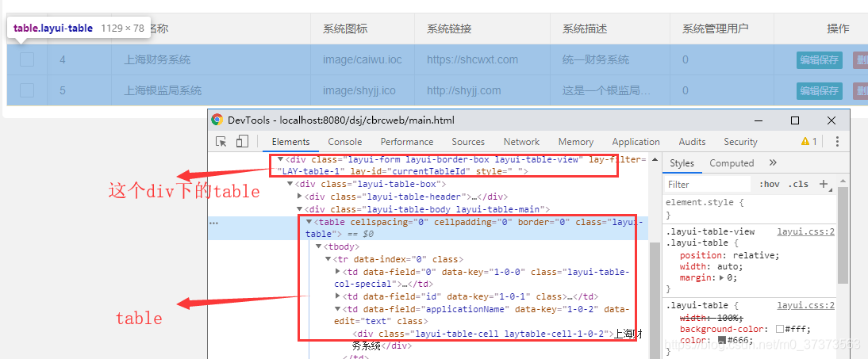
Task: Expand the layui-table-header div node
Action: click(299, 197)
